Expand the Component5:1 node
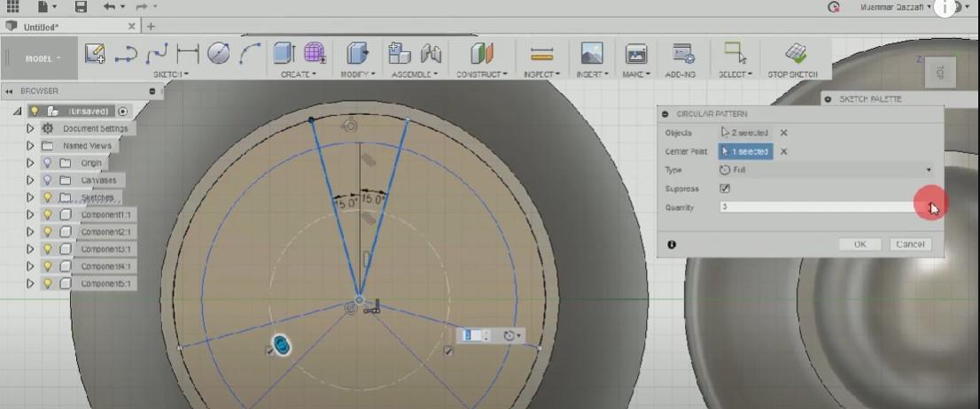Screen dimensions: 980x409 pos(29,283)
